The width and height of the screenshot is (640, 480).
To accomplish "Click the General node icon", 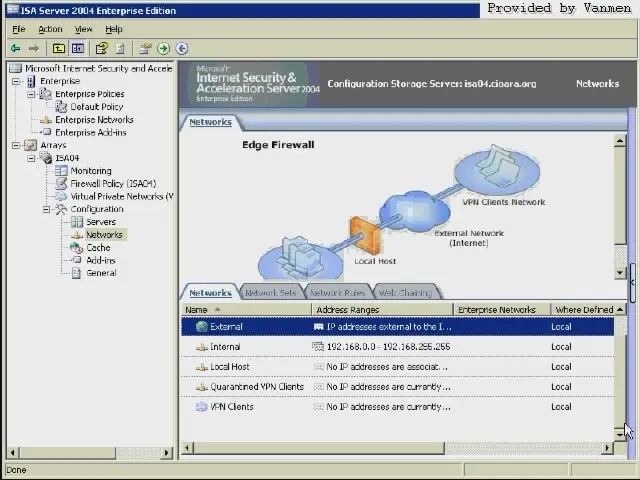I will pos(76,273).
